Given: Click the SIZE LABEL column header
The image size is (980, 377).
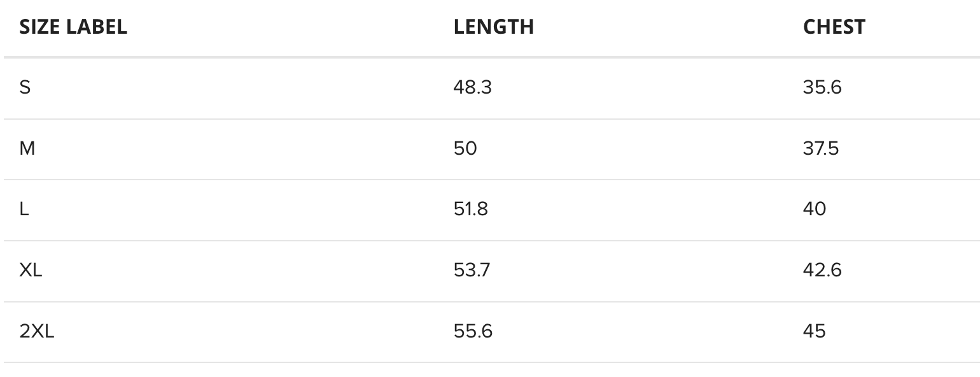Looking at the screenshot, I should [73, 27].
